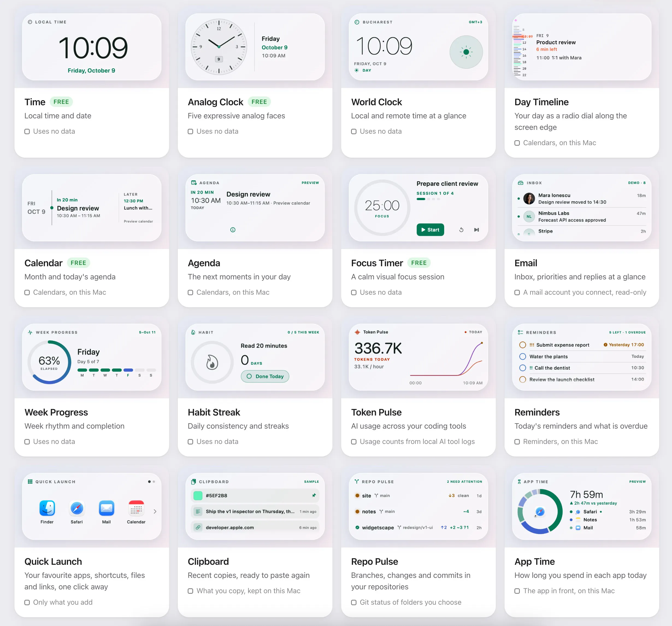
Task: Click the FREE badge next to Analog Clock
Action: [x=259, y=102]
